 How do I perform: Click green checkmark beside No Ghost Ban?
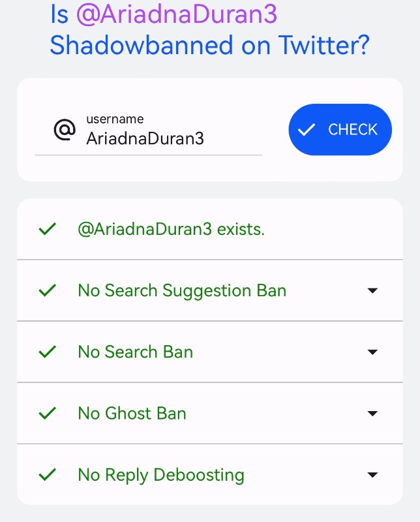47,413
